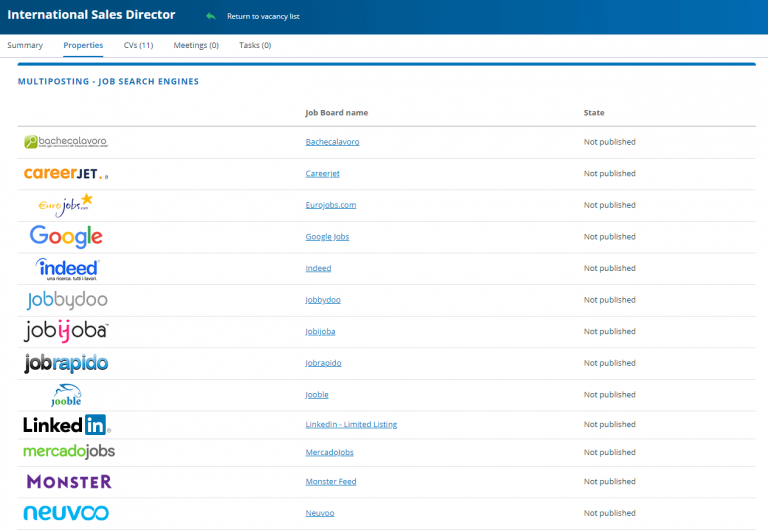Open the Jooble link
Screen dimensions: 768x531
[x=317, y=394]
